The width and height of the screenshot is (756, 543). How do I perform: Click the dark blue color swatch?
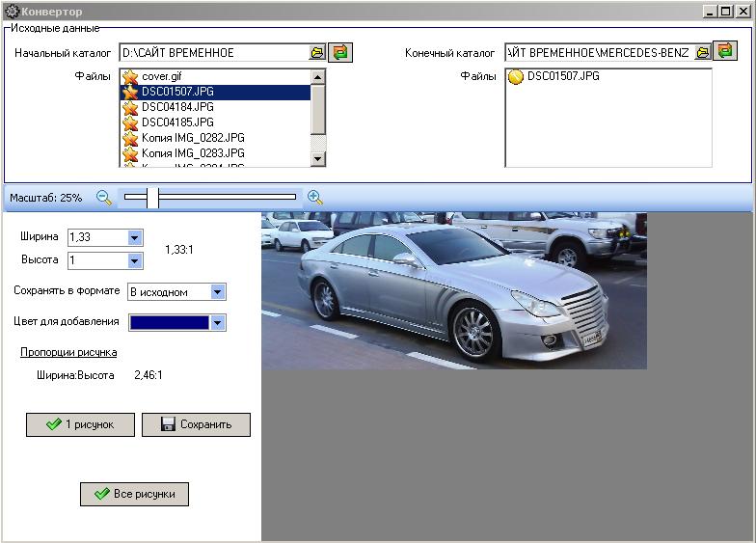[x=170, y=322]
